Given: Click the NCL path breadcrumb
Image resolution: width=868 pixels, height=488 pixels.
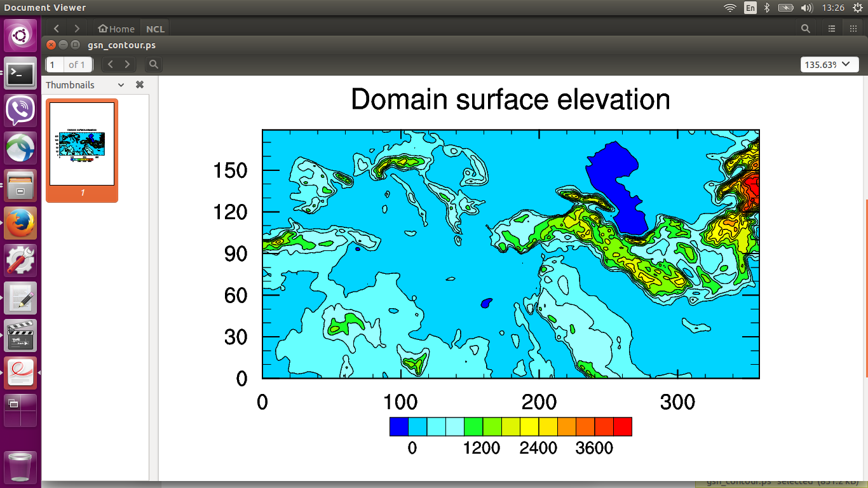Looking at the screenshot, I should pos(155,29).
